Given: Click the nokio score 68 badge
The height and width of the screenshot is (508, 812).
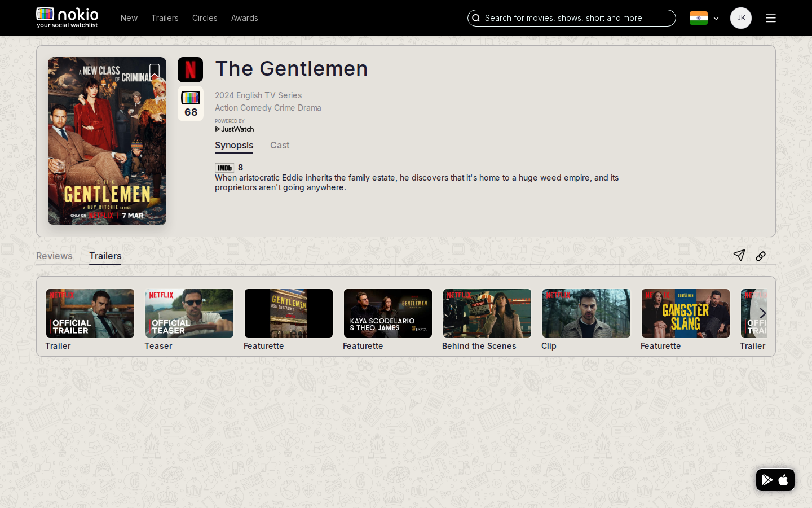Looking at the screenshot, I should pyautogui.click(x=191, y=104).
